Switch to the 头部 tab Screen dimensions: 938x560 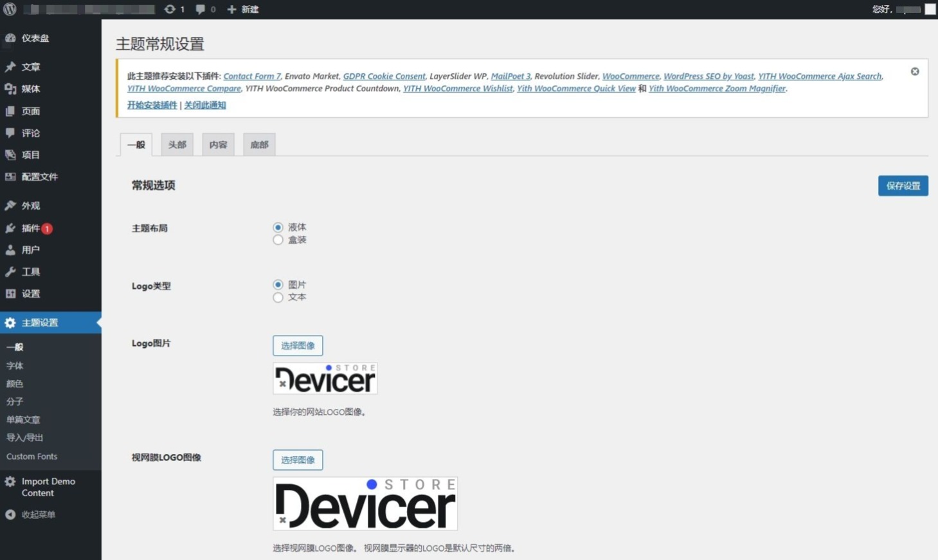click(177, 145)
